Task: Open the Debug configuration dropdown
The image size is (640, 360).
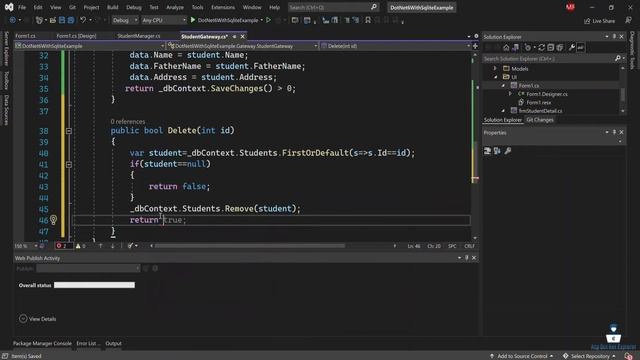Action: 124,20
